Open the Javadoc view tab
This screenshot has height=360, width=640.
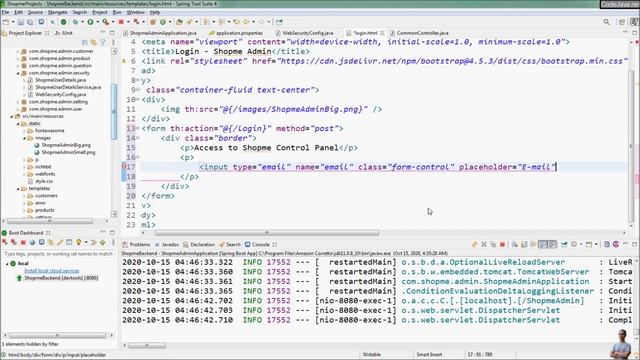point(167,244)
